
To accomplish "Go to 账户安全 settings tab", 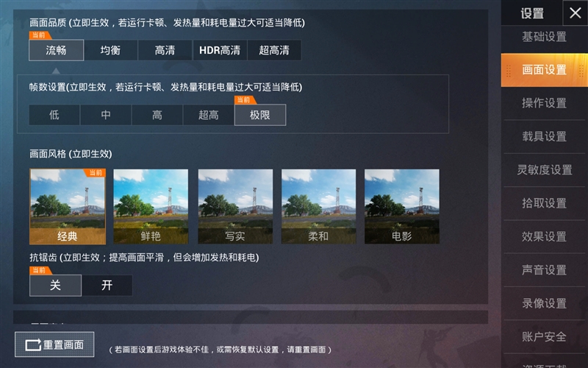I will point(544,336).
